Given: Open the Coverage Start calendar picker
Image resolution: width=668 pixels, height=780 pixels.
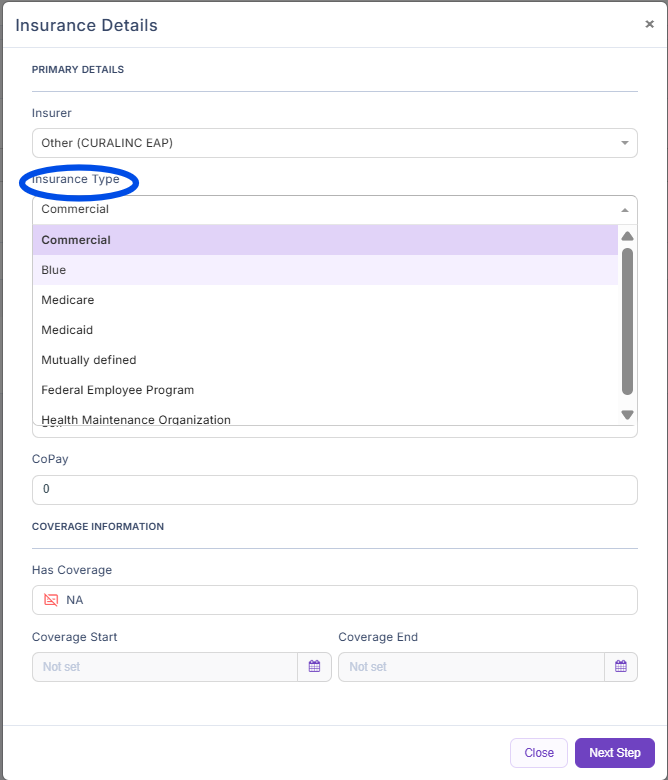Looking at the screenshot, I should pyautogui.click(x=314, y=667).
